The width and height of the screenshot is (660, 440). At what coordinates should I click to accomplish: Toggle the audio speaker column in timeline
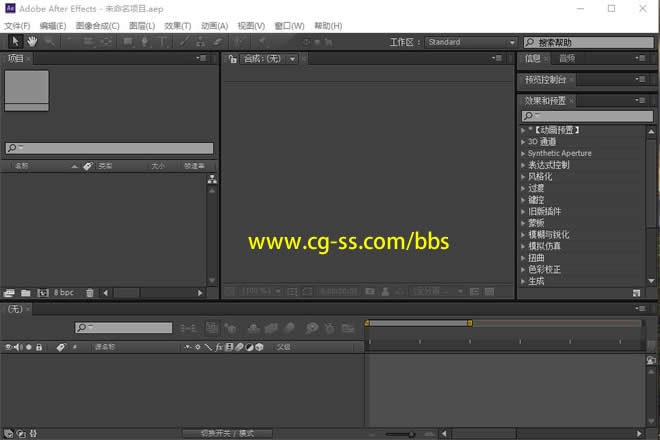(x=18, y=347)
